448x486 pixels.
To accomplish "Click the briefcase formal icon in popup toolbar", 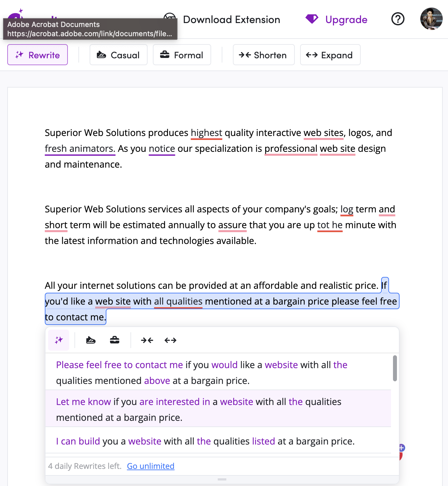I will pyautogui.click(x=115, y=340).
